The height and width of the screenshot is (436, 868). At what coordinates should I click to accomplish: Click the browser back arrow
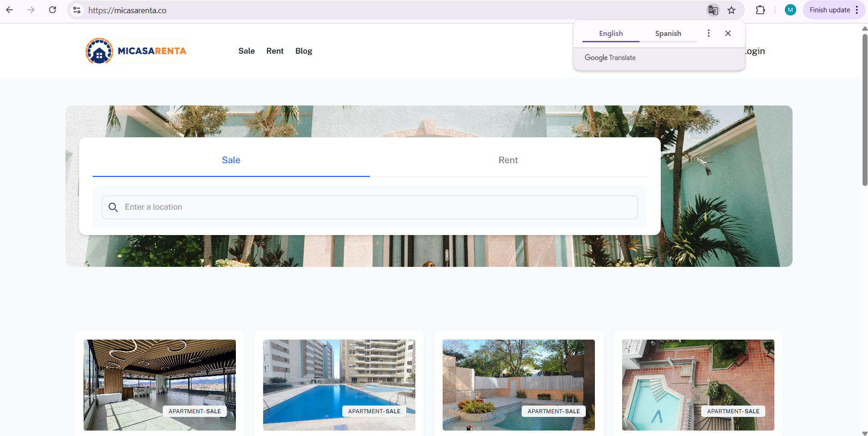(10, 10)
